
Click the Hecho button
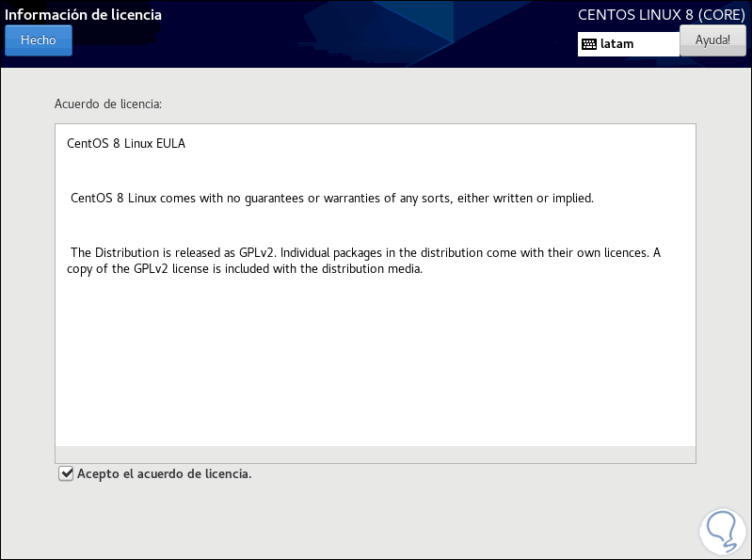point(39,40)
